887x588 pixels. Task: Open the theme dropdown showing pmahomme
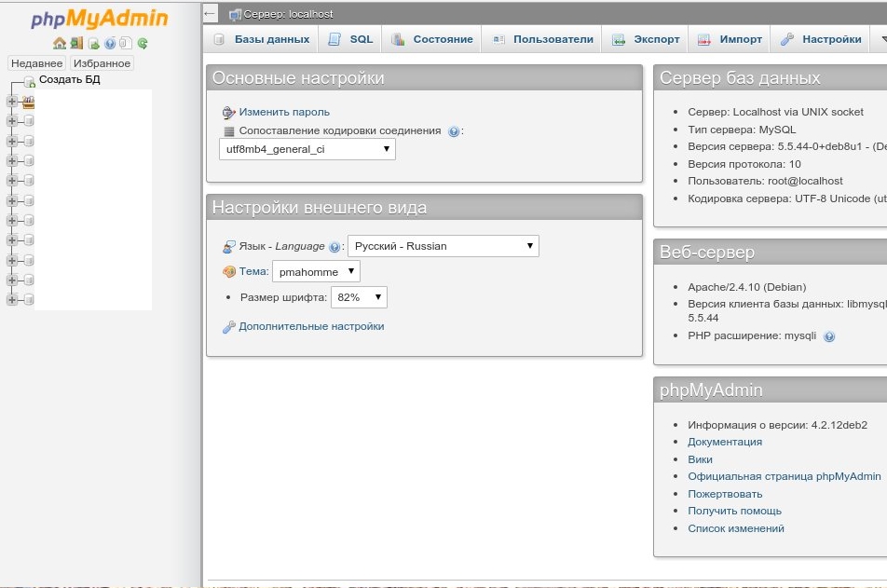[316, 272]
